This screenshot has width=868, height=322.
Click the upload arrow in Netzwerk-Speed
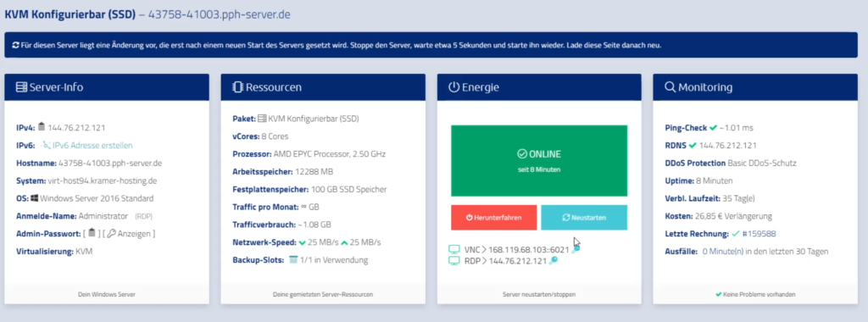[344, 243]
